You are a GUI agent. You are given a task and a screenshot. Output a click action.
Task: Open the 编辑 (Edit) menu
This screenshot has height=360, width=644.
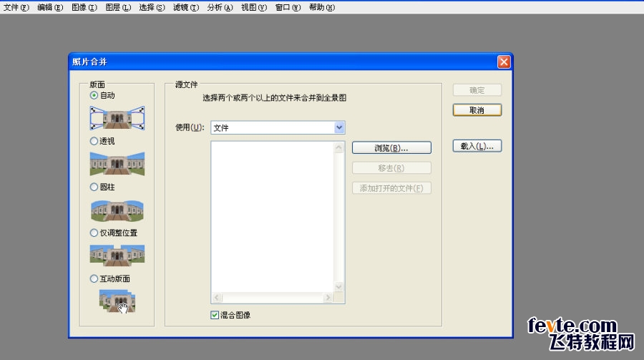point(50,7)
